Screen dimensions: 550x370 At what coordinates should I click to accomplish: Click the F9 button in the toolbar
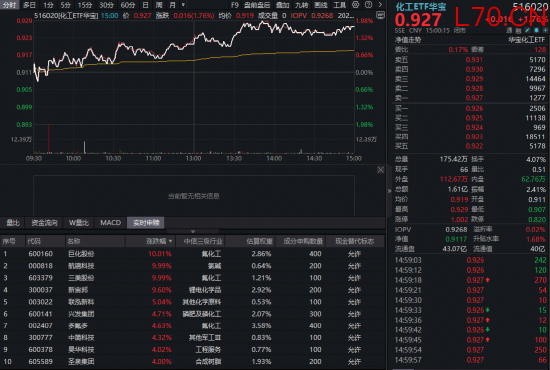235,5
